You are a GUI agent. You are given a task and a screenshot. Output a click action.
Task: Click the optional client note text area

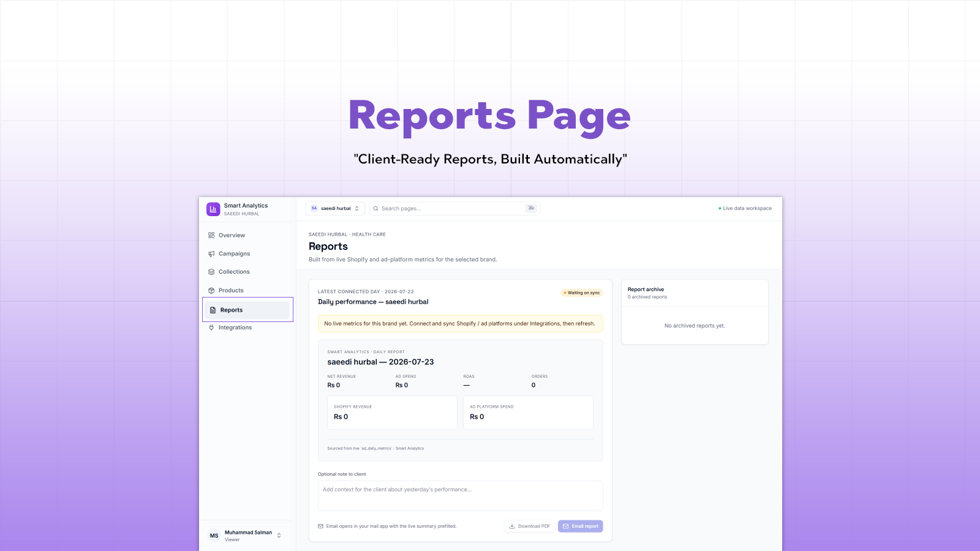pyautogui.click(x=460, y=496)
